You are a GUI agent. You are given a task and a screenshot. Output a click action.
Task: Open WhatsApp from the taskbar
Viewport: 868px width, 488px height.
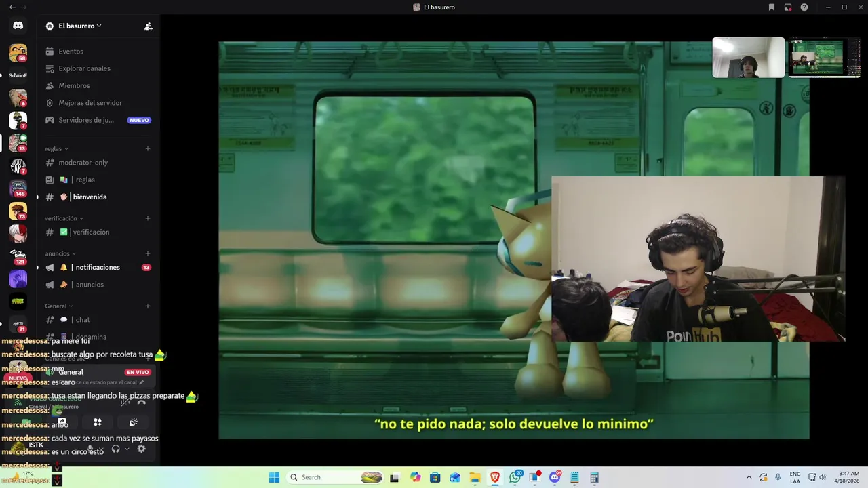pyautogui.click(x=515, y=477)
